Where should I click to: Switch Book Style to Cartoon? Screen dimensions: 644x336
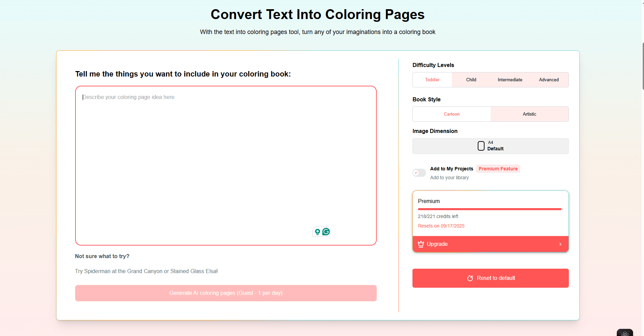[x=451, y=114]
